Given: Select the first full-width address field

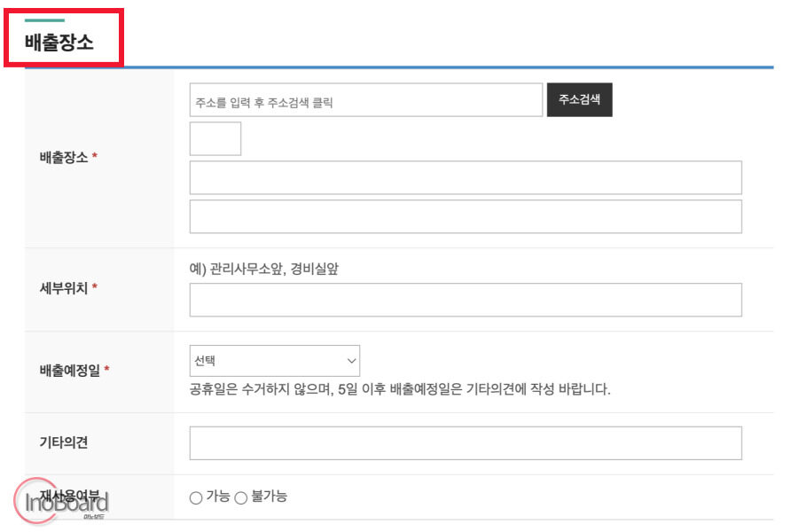Looking at the screenshot, I should pyautogui.click(x=466, y=177).
